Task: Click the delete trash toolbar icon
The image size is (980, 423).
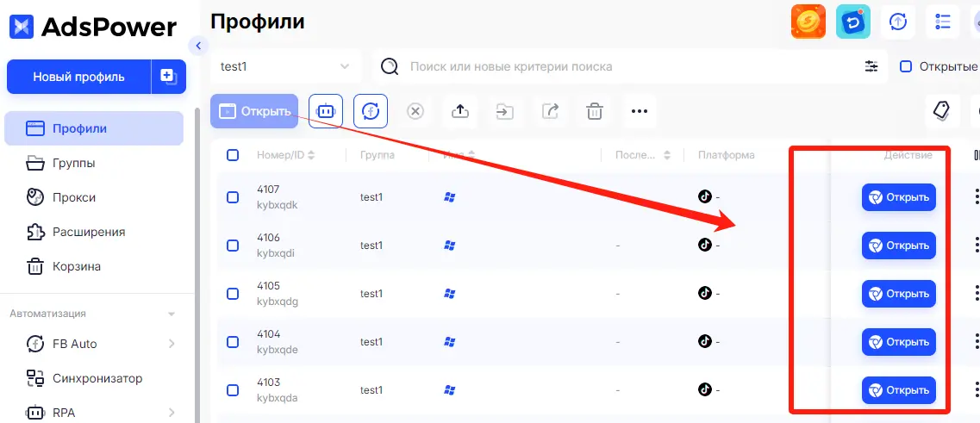Action: point(595,111)
